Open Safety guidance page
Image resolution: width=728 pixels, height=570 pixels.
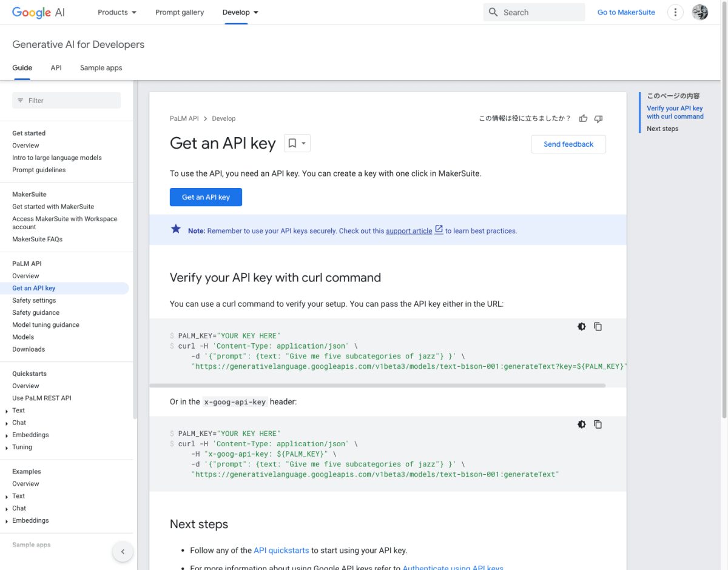point(36,313)
